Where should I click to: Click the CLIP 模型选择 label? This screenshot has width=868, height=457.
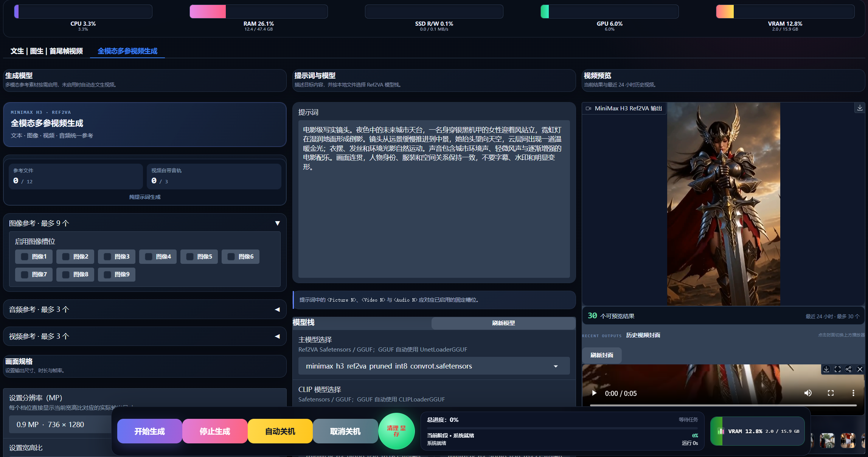(320, 390)
